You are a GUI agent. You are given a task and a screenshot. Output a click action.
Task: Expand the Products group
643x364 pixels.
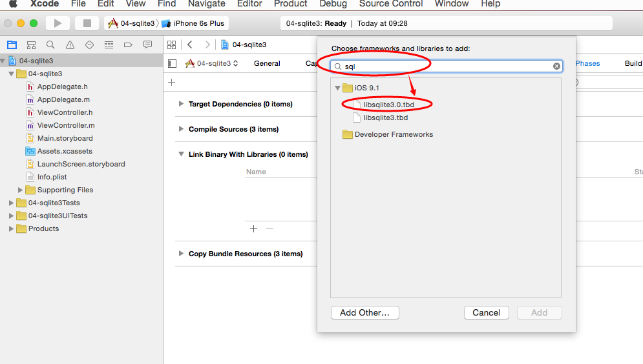tap(11, 229)
